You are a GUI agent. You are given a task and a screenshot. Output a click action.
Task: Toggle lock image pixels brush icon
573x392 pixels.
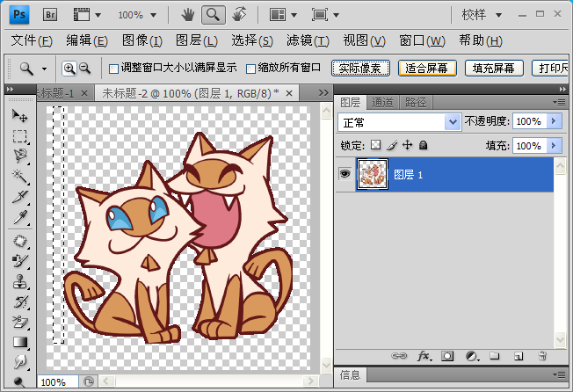(x=392, y=145)
